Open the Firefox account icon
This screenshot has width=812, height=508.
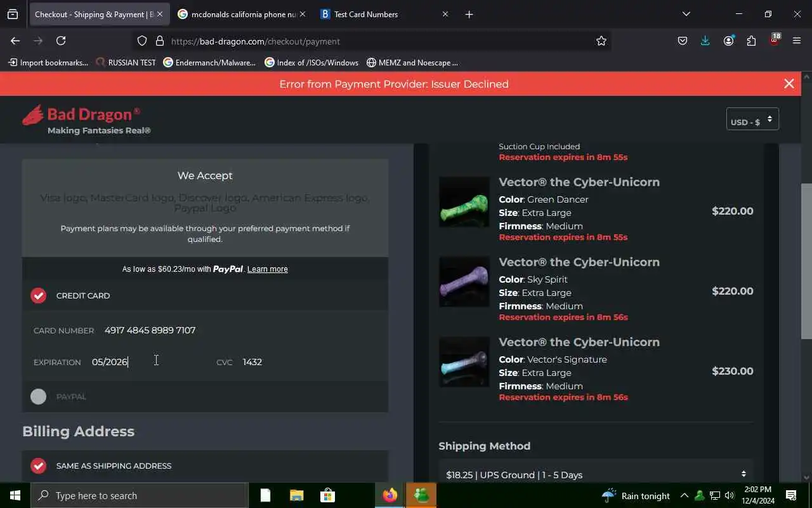click(728, 41)
